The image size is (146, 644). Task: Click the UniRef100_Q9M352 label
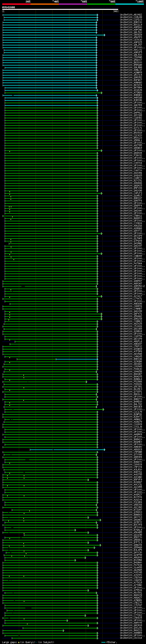point(131,77)
